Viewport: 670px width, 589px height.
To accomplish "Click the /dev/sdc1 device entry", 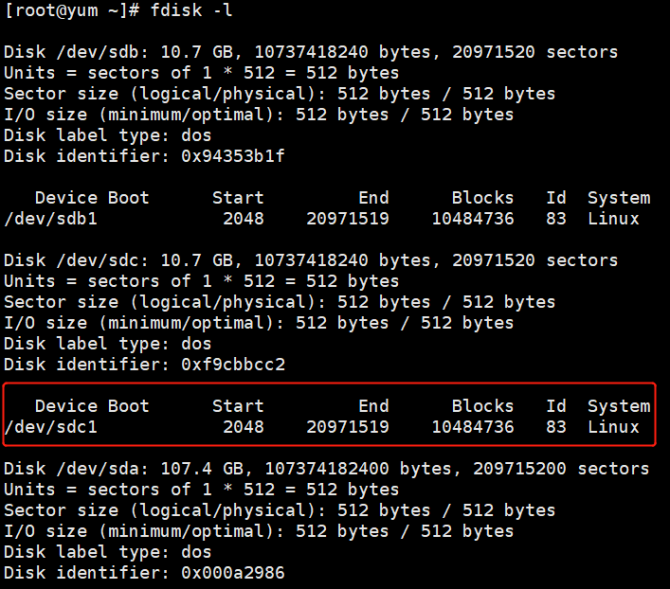I will (51, 427).
